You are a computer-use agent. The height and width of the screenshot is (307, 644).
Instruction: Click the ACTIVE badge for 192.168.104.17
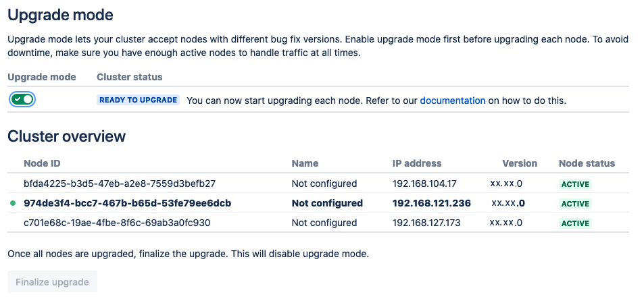coord(575,184)
